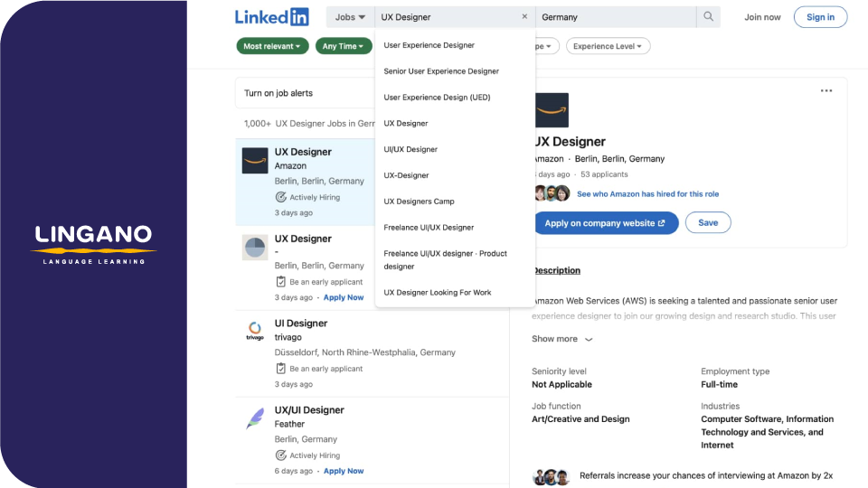Click the 'Full-time' employment type value
Image resolution: width=868 pixels, height=488 pixels.
(719, 385)
